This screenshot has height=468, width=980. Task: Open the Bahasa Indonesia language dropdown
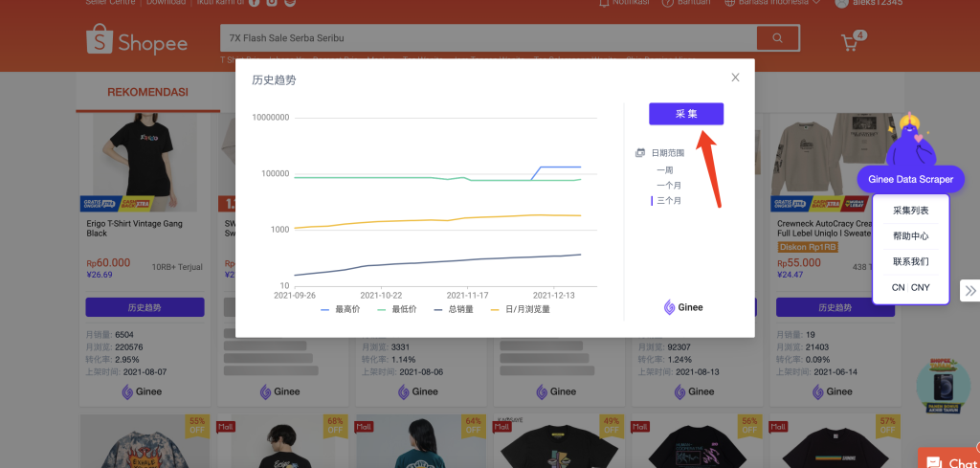772,3
